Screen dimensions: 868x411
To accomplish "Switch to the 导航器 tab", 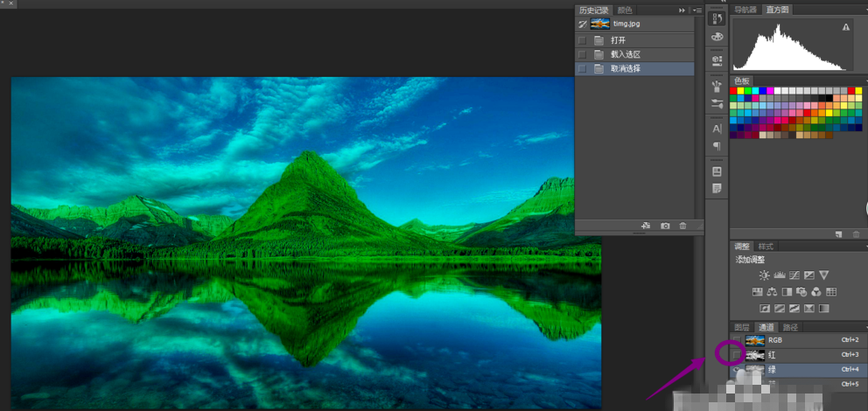I will [745, 10].
